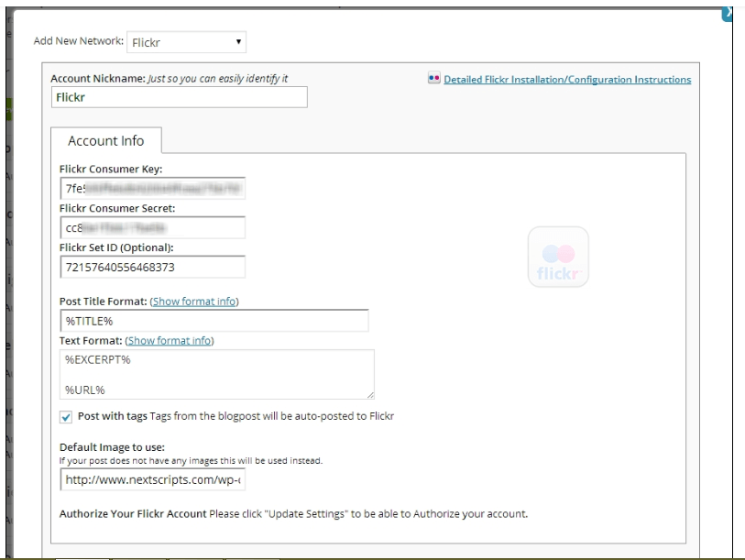Edit the Flickr Set ID field
The image size is (745, 560).
click(x=152, y=267)
